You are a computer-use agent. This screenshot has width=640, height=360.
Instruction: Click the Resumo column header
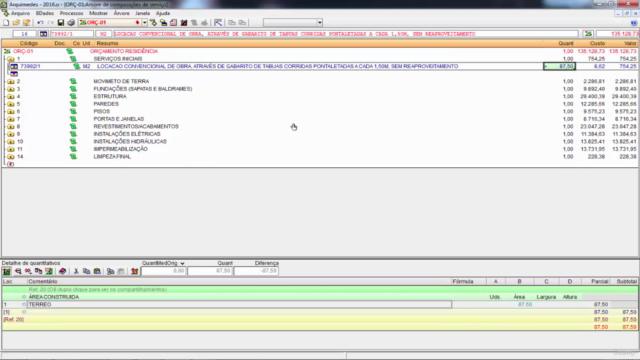click(x=107, y=43)
